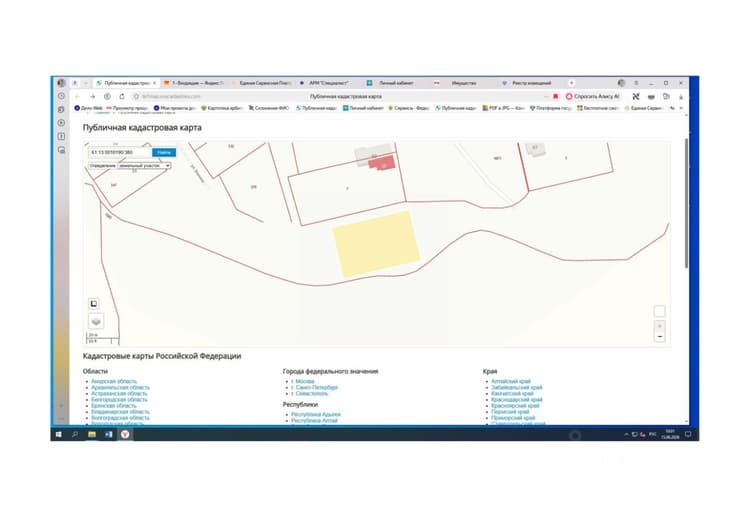Open the video play icon in sidebar
The height and width of the screenshot is (531, 750).
point(61,123)
